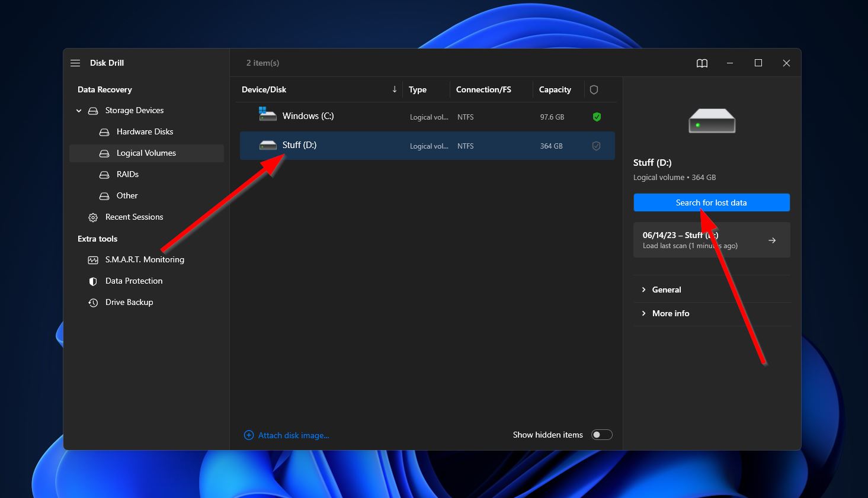This screenshot has height=498, width=868.
Task: Click the sort direction arrow in Device/Disk column
Action: tap(395, 89)
